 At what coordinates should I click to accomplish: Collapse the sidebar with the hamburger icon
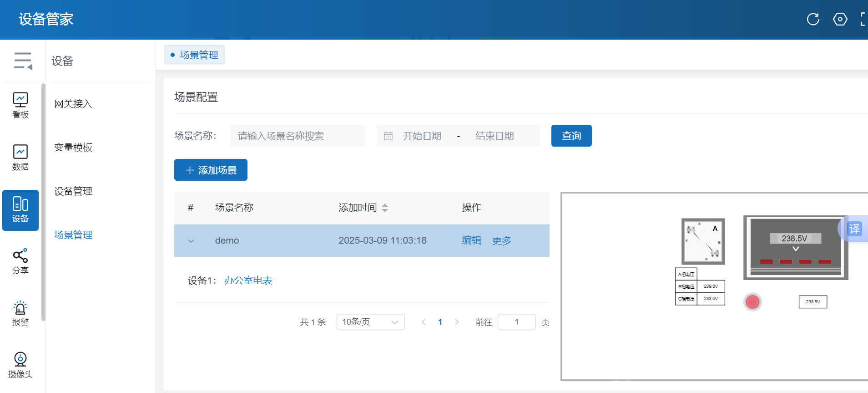click(23, 61)
